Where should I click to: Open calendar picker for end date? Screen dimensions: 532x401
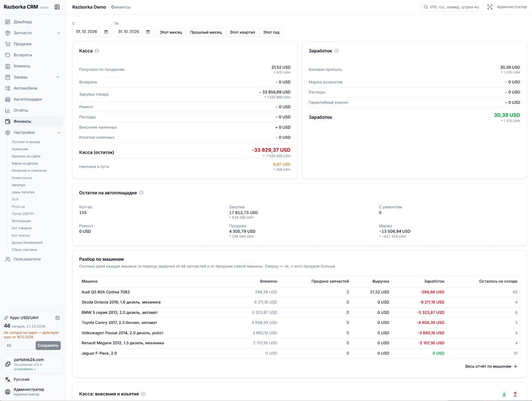coord(148,32)
